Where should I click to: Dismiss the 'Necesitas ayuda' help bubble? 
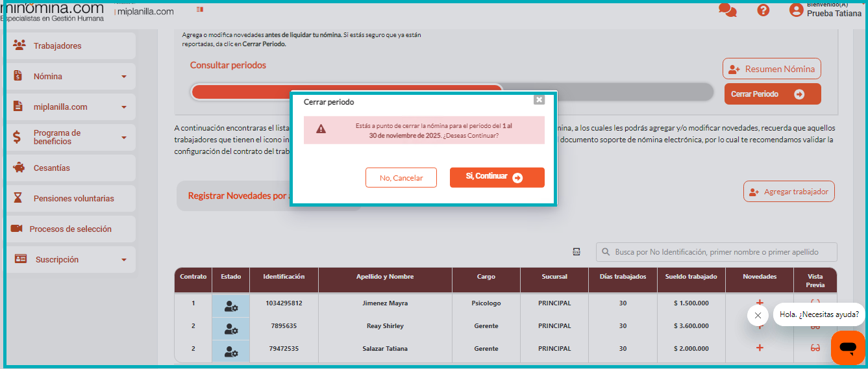tap(758, 316)
